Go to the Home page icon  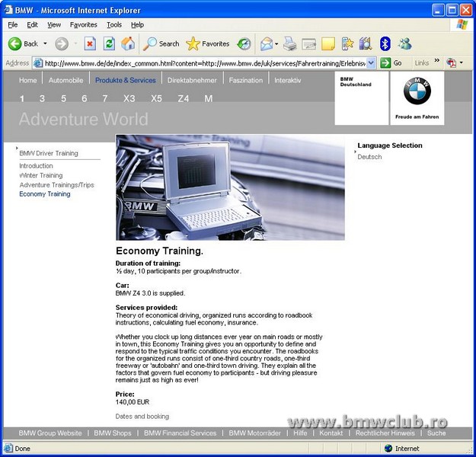128,43
